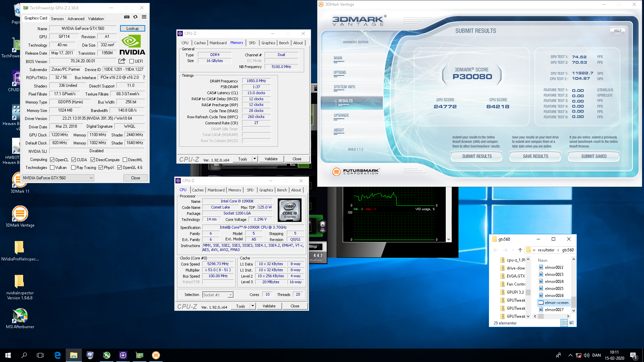Image resolution: width=644 pixels, height=362 pixels.
Task: Open Task View from the taskbar
Action: [x=40, y=355]
